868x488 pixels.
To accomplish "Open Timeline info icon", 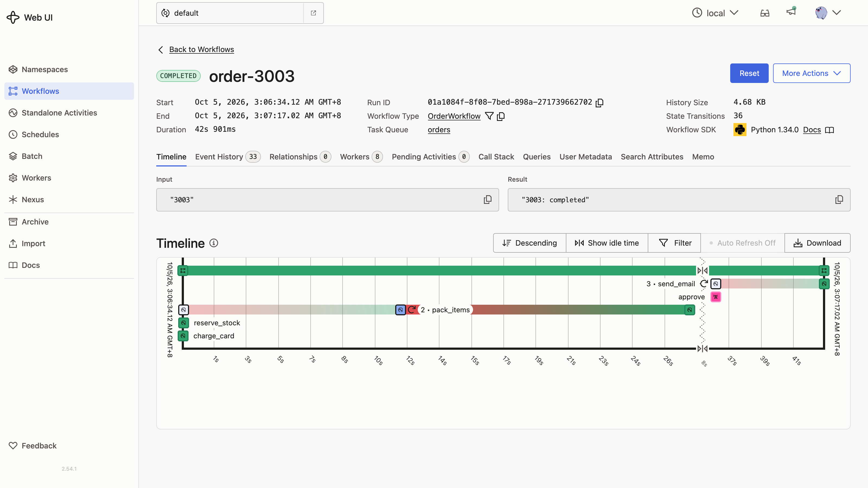I will pos(214,243).
